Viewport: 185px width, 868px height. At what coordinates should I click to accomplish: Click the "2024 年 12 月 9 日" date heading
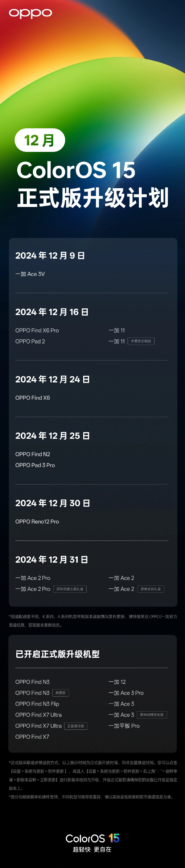pos(50,256)
